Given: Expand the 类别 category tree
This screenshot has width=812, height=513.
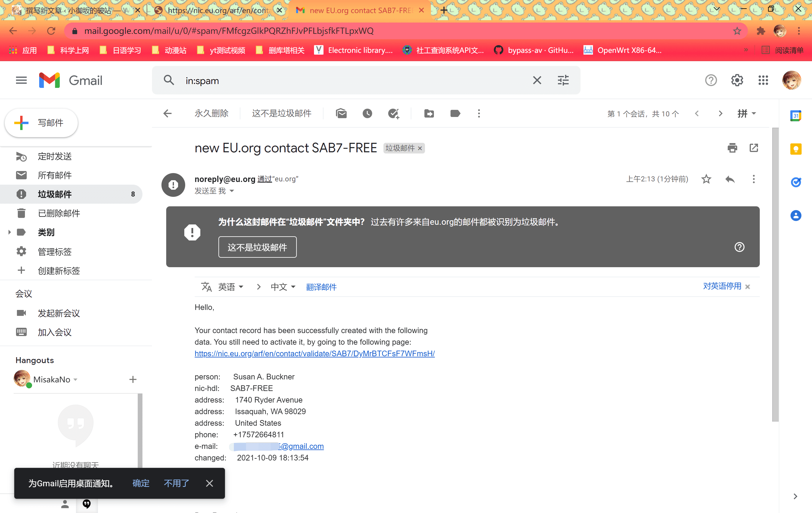Looking at the screenshot, I should (9, 232).
